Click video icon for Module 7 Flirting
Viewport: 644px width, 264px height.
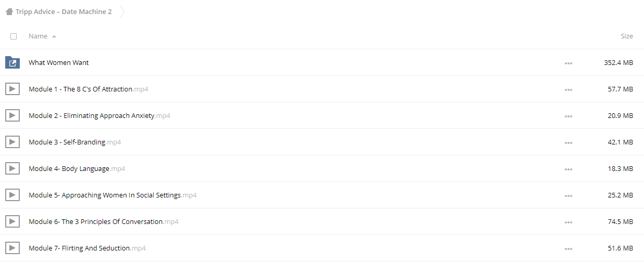coord(12,248)
